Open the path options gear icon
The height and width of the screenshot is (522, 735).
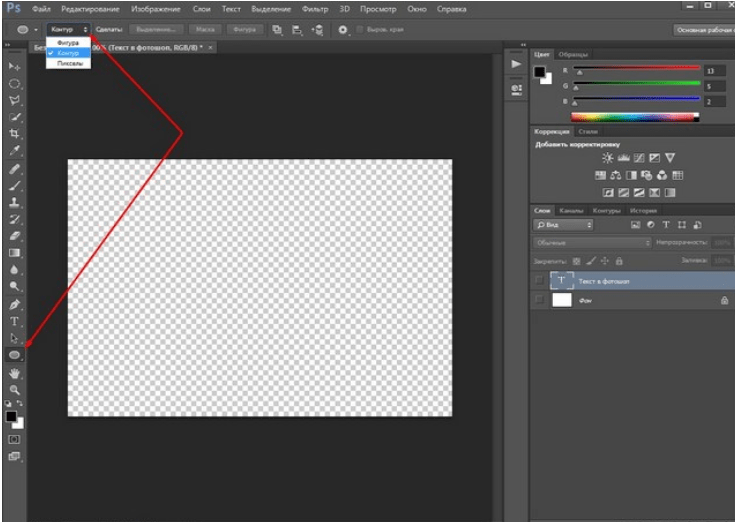click(x=343, y=30)
